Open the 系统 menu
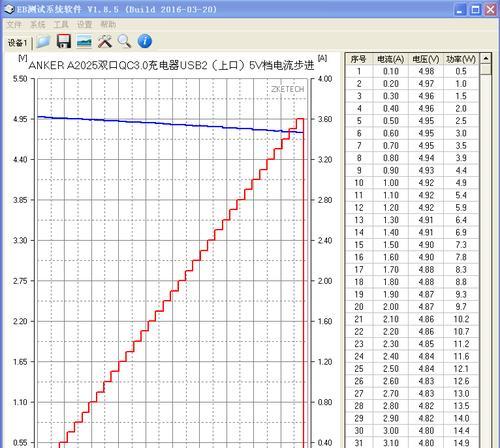 [37, 24]
